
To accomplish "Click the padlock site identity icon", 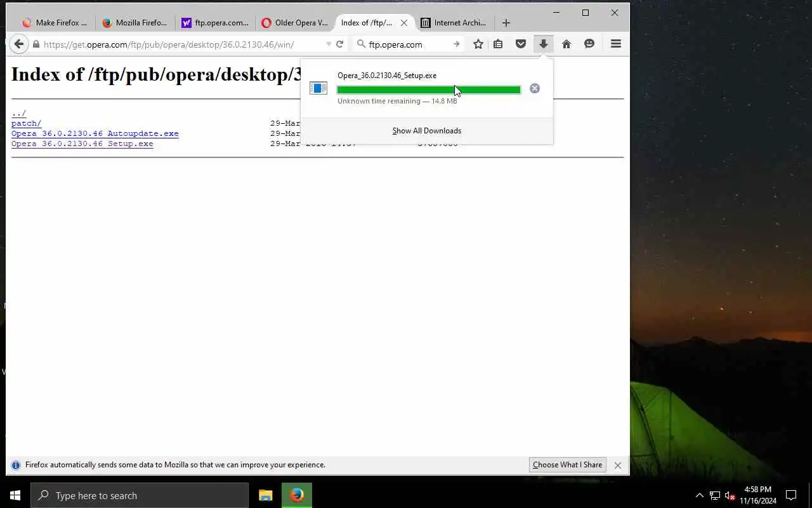I will [x=36, y=44].
